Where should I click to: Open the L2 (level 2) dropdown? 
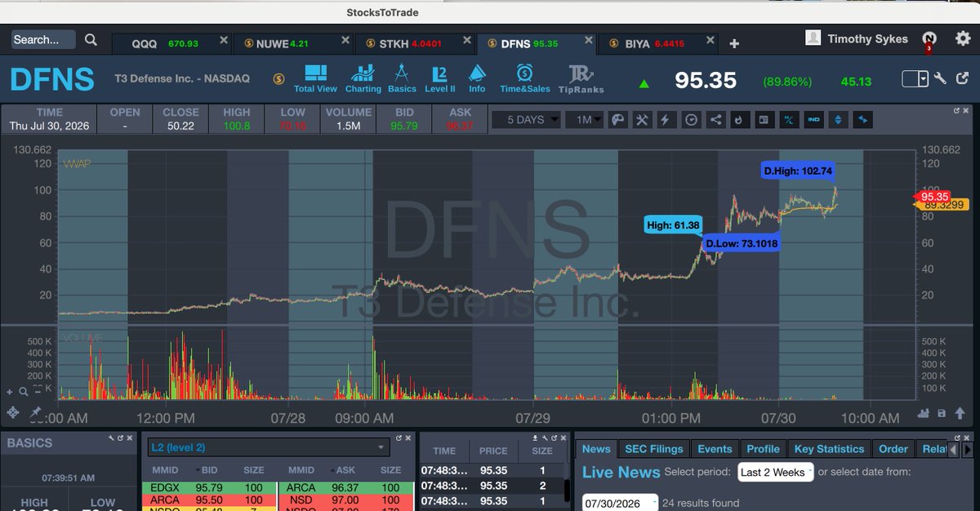point(268,447)
